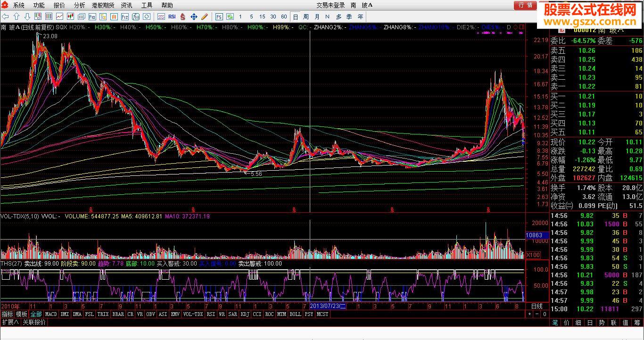Image resolution: width=644 pixels, height=340 pixels.
Task: Select the BOLL indicator tab
Action: tap(295, 314)
